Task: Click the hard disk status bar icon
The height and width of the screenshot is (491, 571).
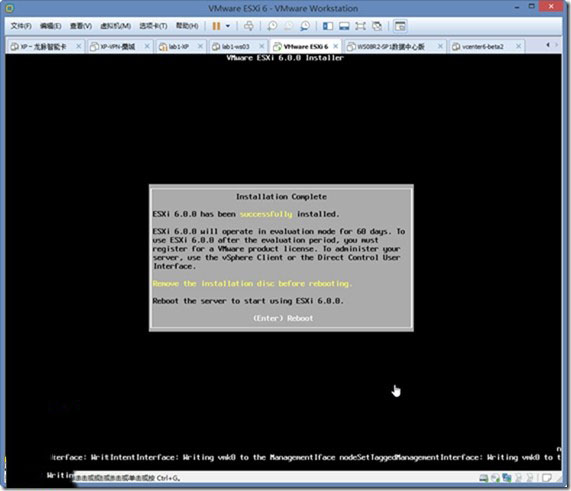Action: click(484, 478)
